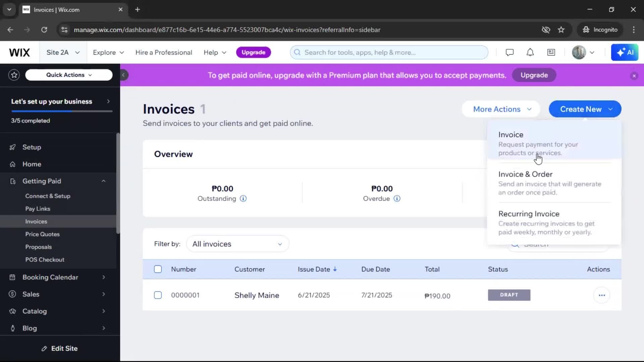644x362 pixels.
Task: Collapse the sidebar with arrow icon
Action: (x=123, y=75)
